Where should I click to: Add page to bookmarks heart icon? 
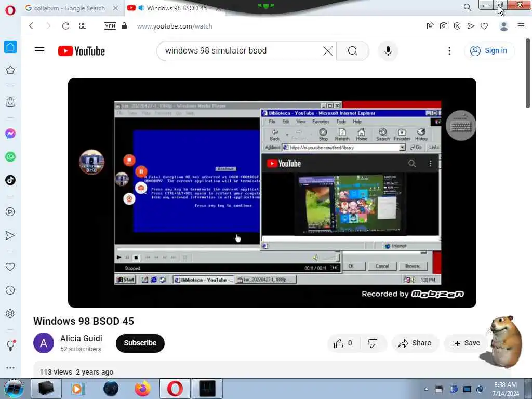pos(484,26)
